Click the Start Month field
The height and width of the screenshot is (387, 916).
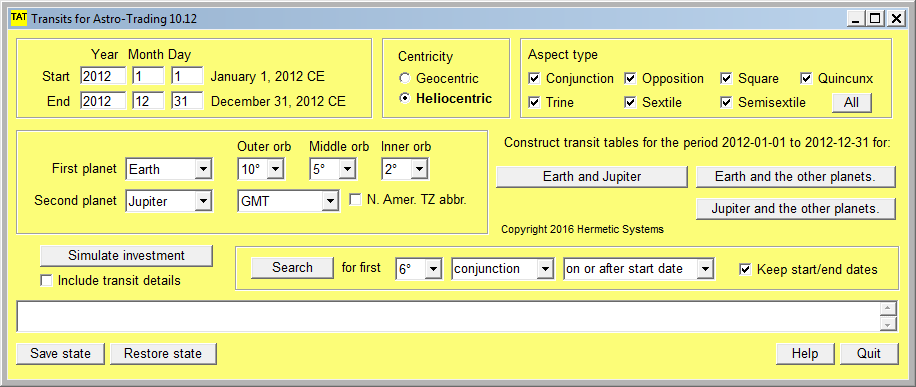click(x=148, y=76)
